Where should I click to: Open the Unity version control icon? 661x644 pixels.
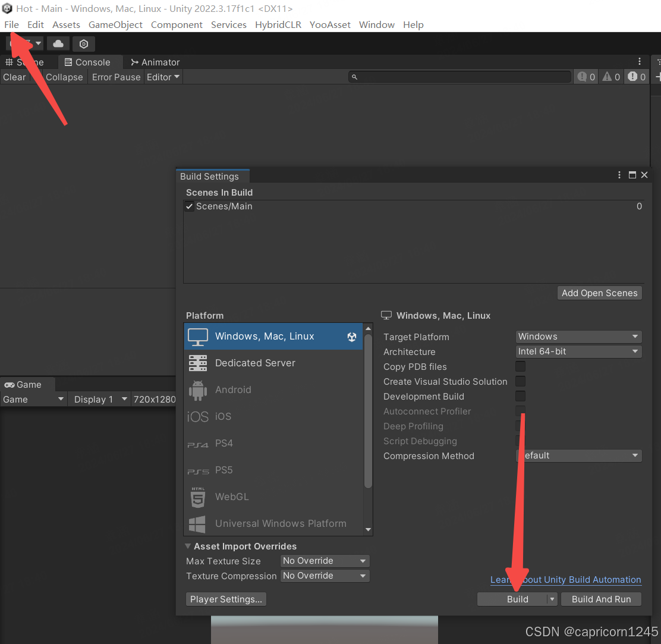click(x=84, y=44)
